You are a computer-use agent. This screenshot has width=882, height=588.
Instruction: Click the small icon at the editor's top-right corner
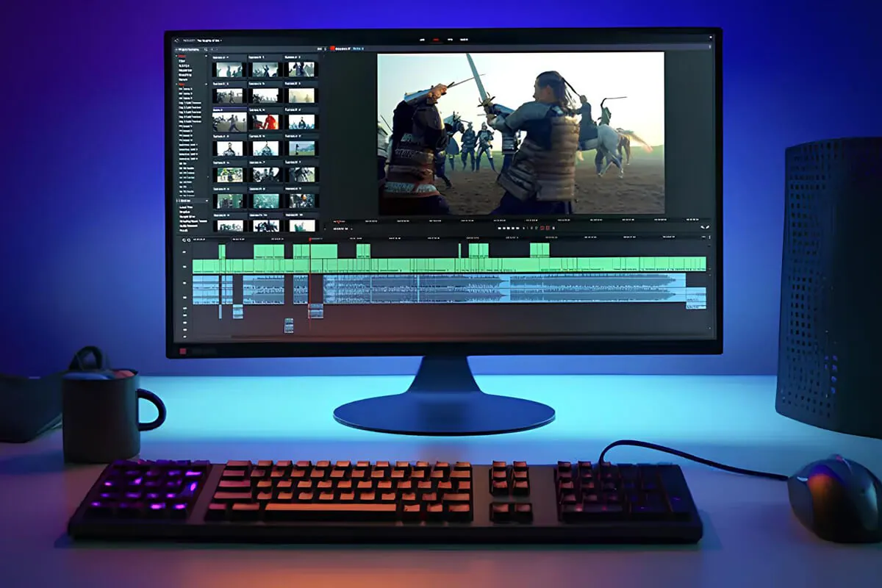[x=711, y=37]
